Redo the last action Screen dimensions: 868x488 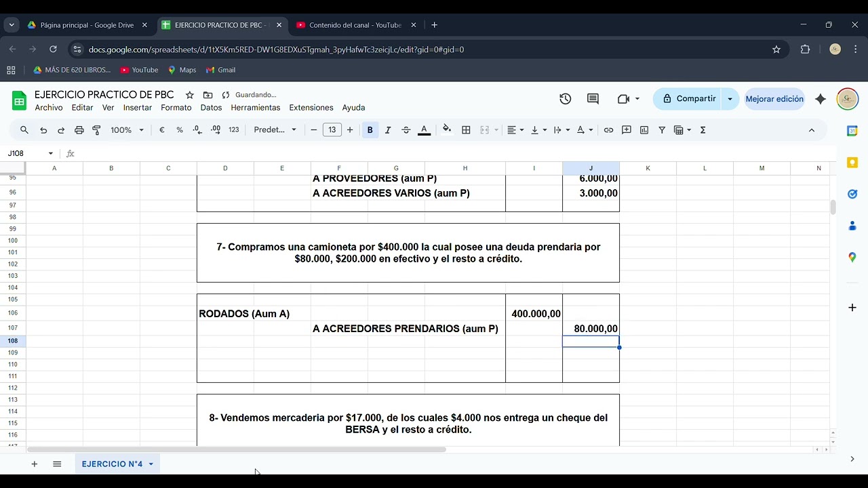click(x=61, y=130)
